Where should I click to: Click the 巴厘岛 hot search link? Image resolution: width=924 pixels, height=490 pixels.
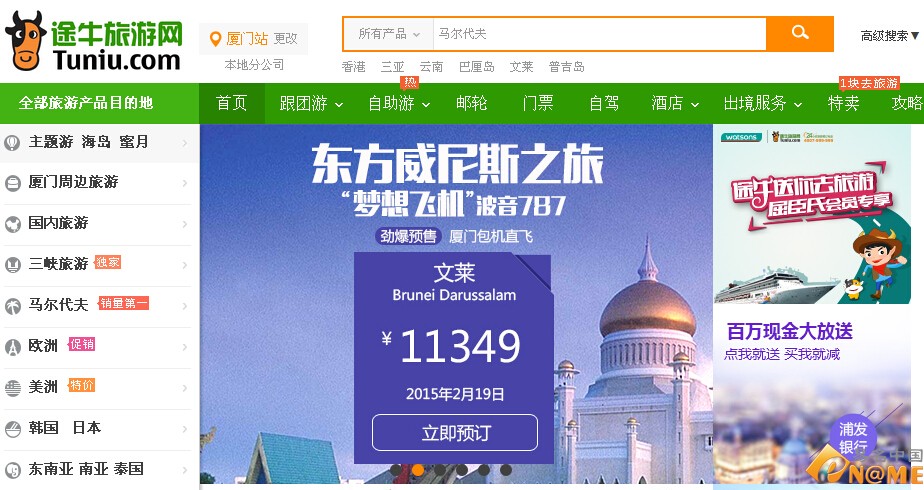(x=477, y=67)
